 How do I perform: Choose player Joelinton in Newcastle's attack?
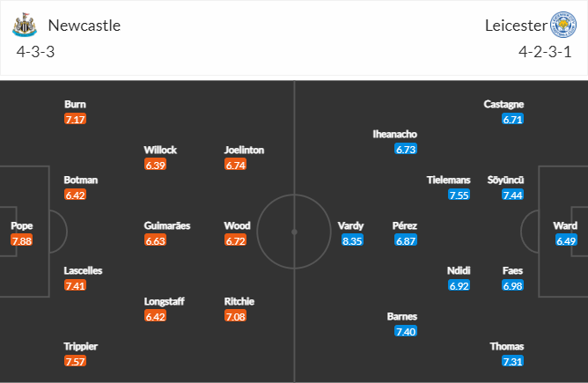coord(244,150)
